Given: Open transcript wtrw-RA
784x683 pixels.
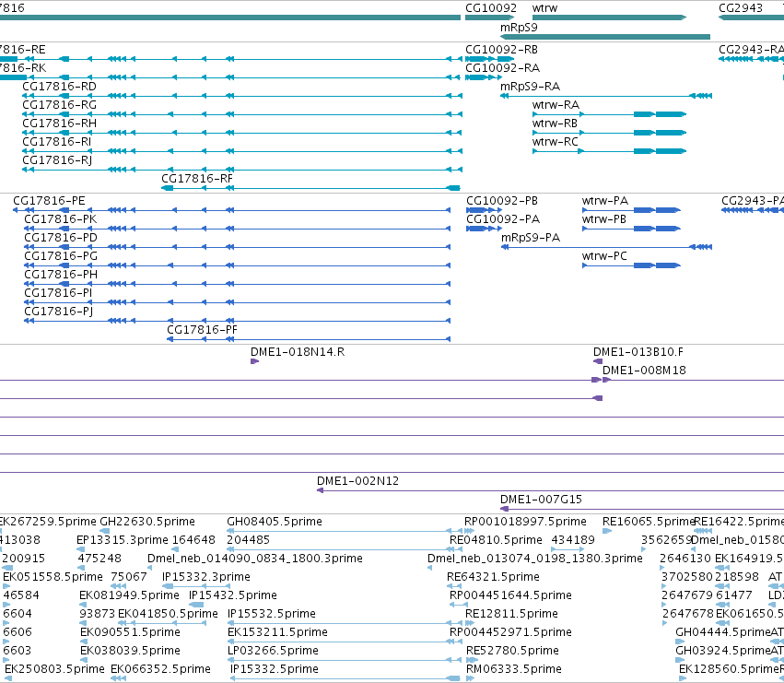Looking at the screenshot, I should click(556, 105).
